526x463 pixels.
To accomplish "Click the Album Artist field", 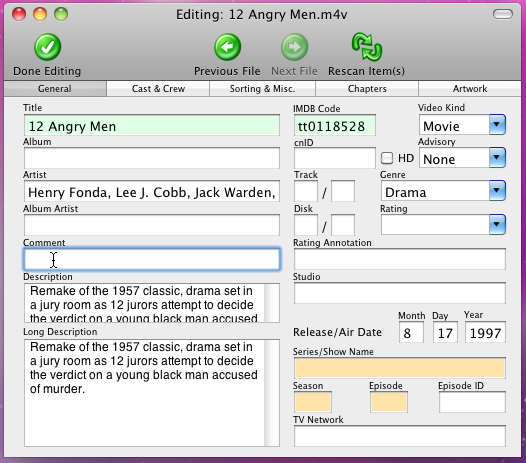I will [152, 225].
